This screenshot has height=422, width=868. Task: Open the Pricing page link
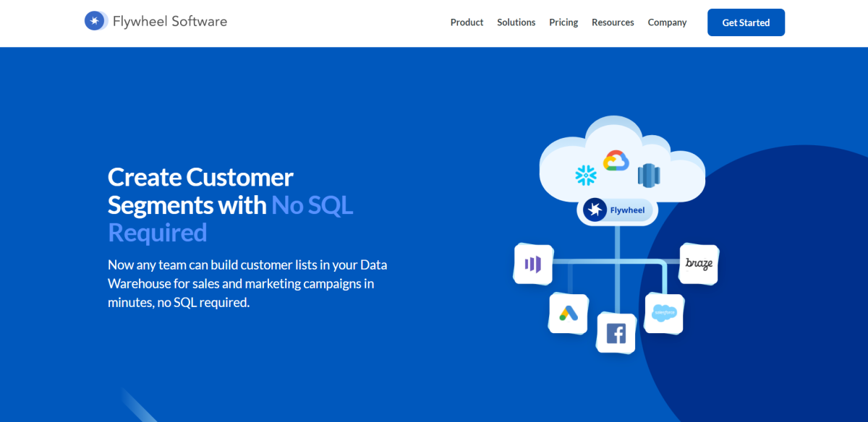pos(563,22)
